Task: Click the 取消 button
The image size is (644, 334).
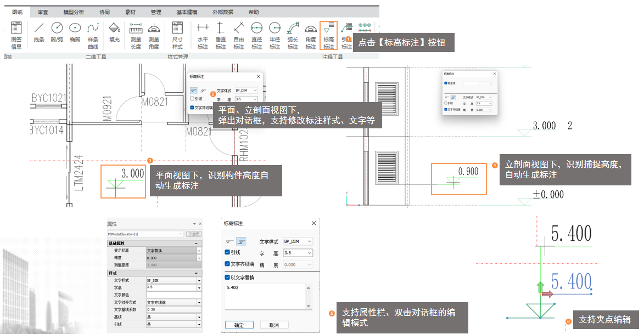Action: click(274, 325)
